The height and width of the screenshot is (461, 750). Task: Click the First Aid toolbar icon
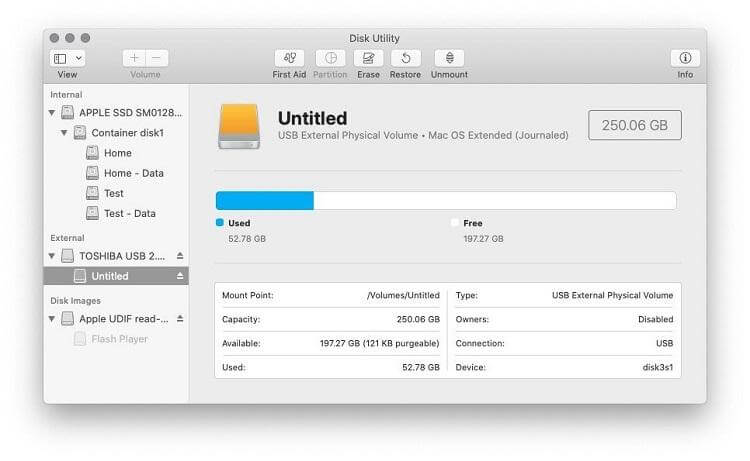point(289,59)
